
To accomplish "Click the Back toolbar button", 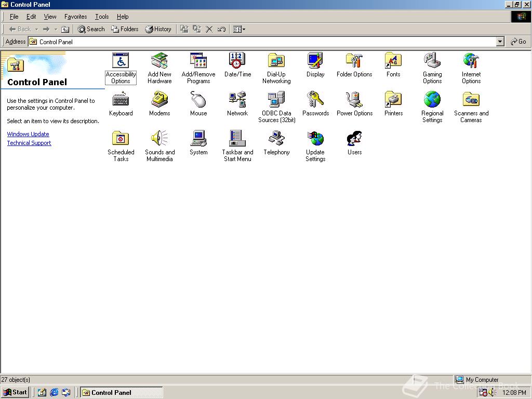I will click(20, 29).
